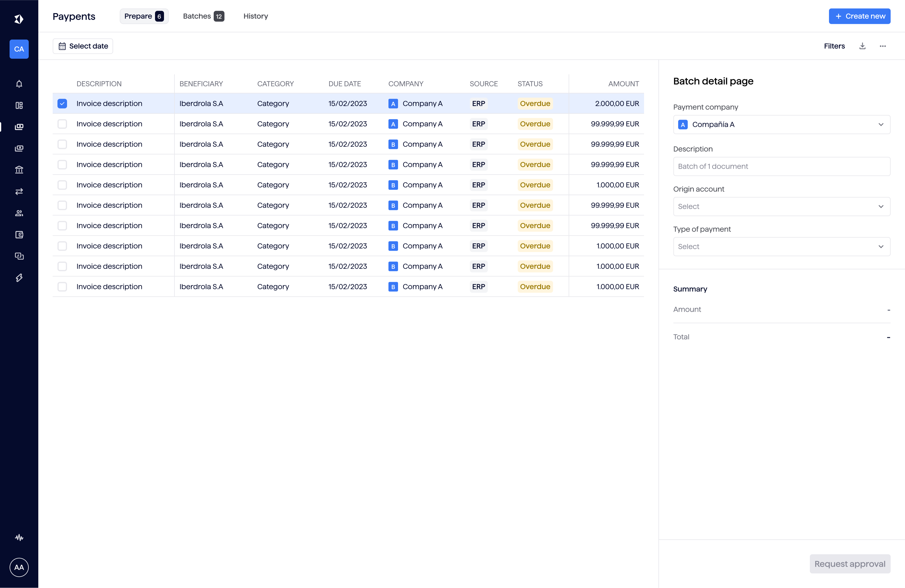Open the three-dot more options menu
The image size is (905, 588).
(883, 46)
